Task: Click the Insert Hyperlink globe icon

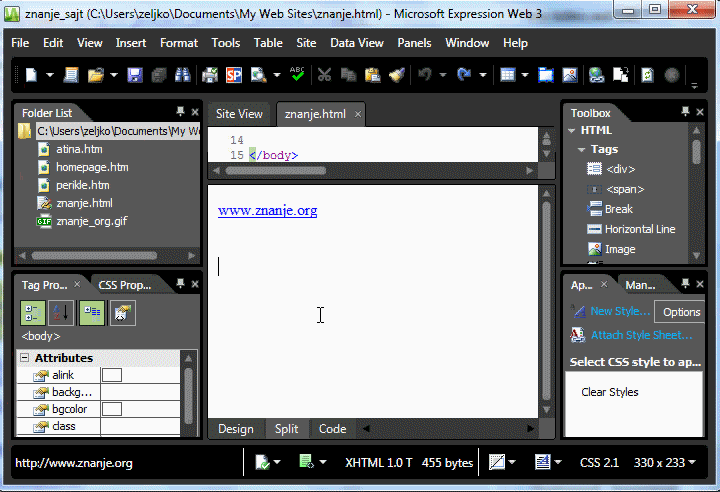Action: [596, 75]
